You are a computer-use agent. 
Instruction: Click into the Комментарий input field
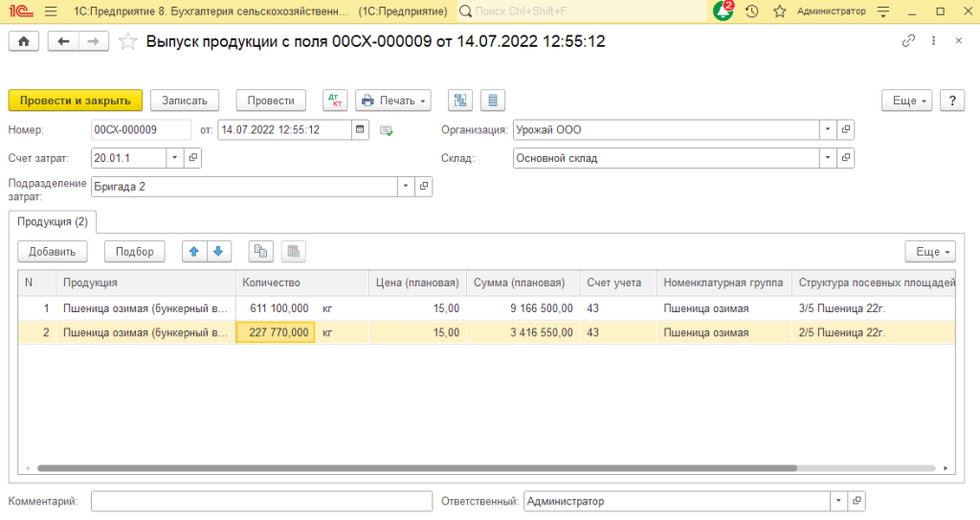click(x=261, y=501)
